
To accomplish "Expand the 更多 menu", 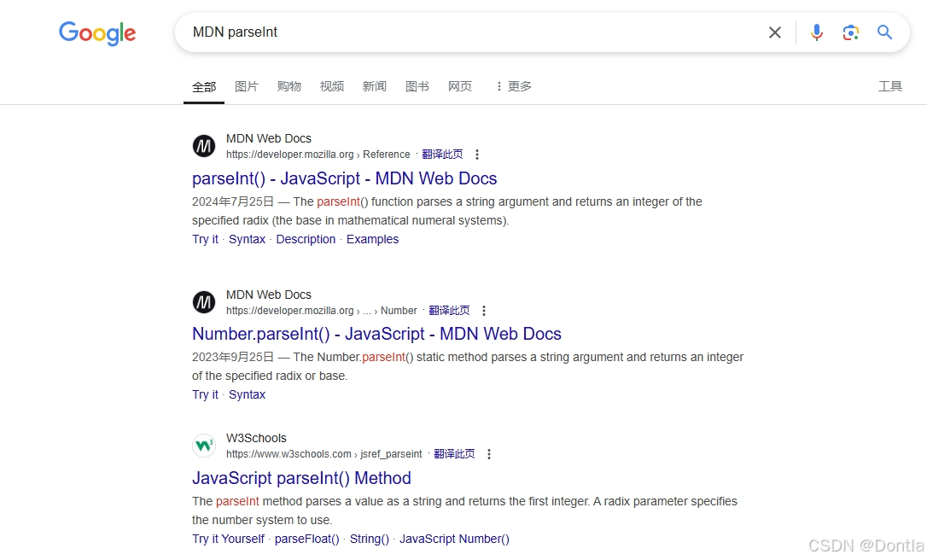I will [x=514, y=86].
